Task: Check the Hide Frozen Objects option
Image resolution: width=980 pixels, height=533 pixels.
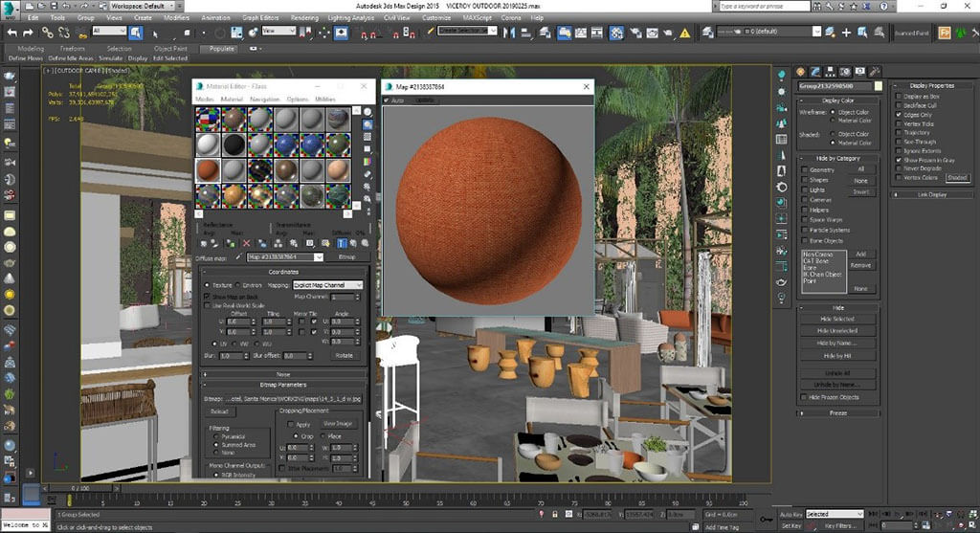Action: (805, 397)
